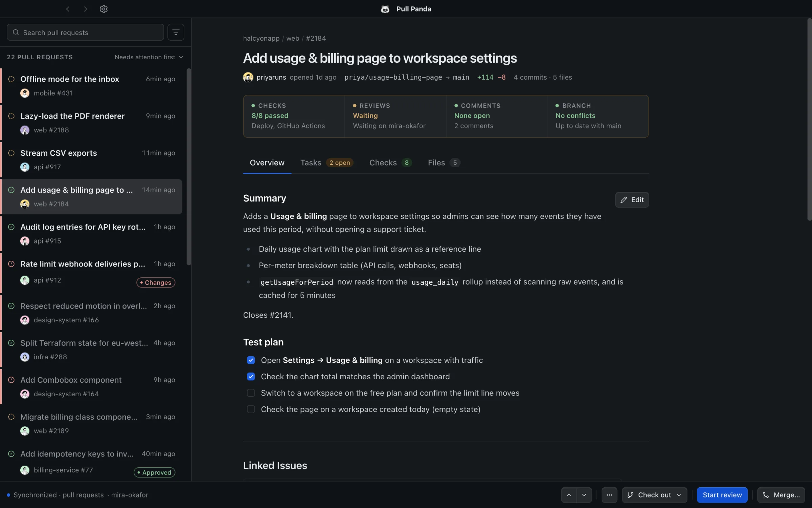This screenshot has height=508, width=812.
Task: Click the Search pull requests field
Action: pyautogui.click(x=85, y=33)
